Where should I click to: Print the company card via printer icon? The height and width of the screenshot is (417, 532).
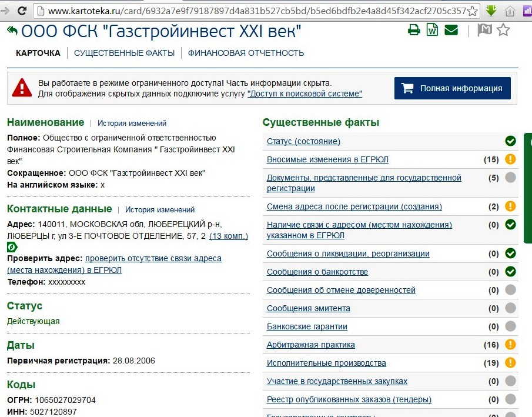click(414, 30)
